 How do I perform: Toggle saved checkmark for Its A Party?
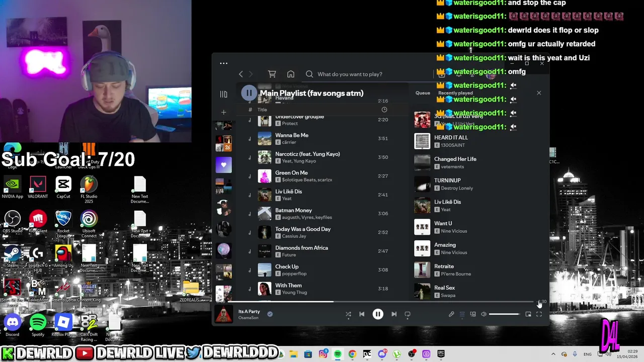pyautogui.click(x=270, y=314)
